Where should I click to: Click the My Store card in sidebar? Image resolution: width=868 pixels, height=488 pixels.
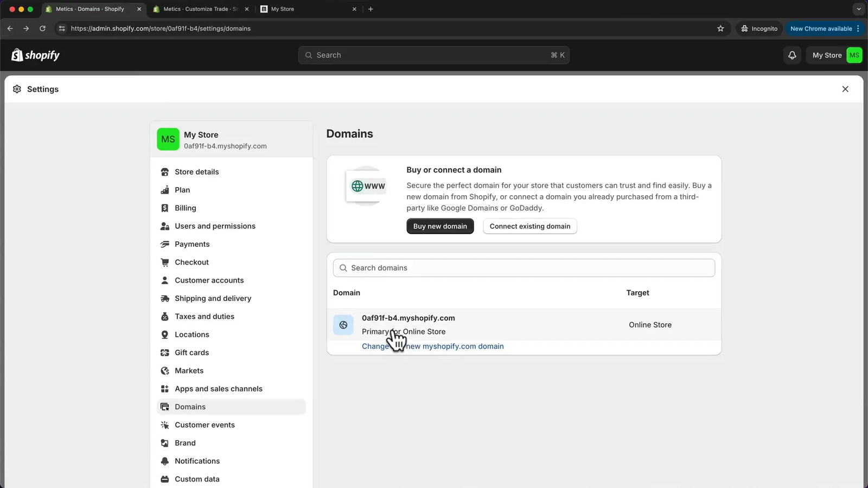[232, 139]
